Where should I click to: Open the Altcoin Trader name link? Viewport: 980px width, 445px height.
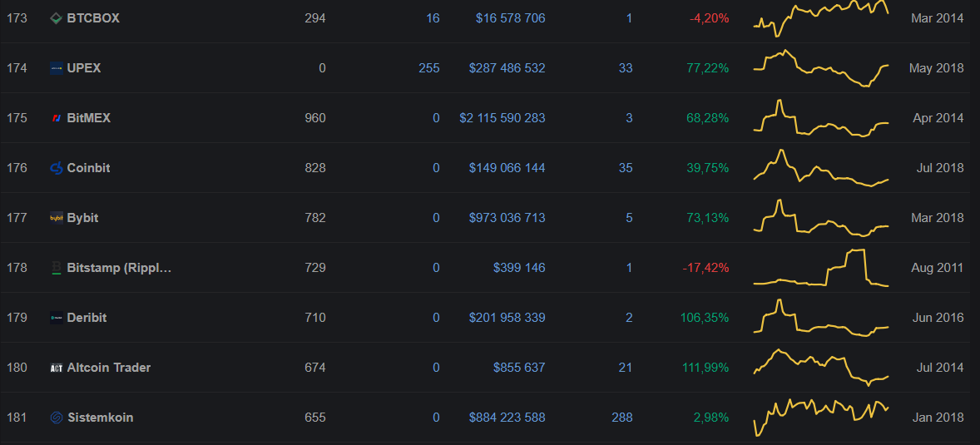(109, 368)
